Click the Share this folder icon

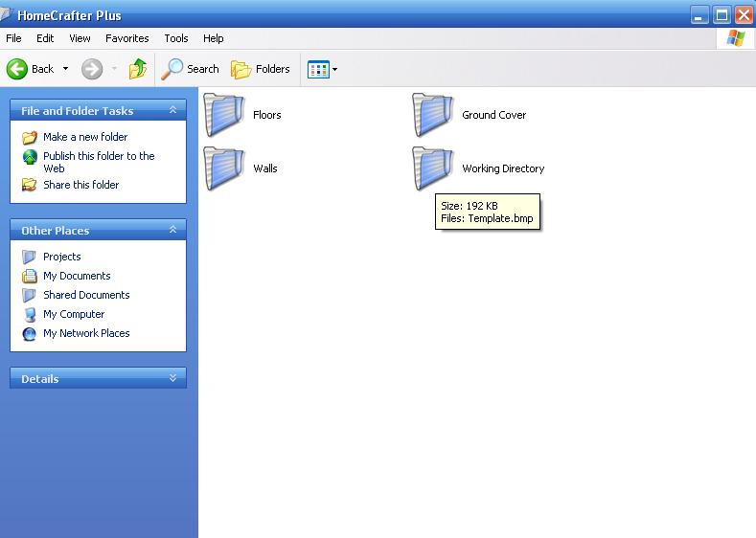click(30, 185)
